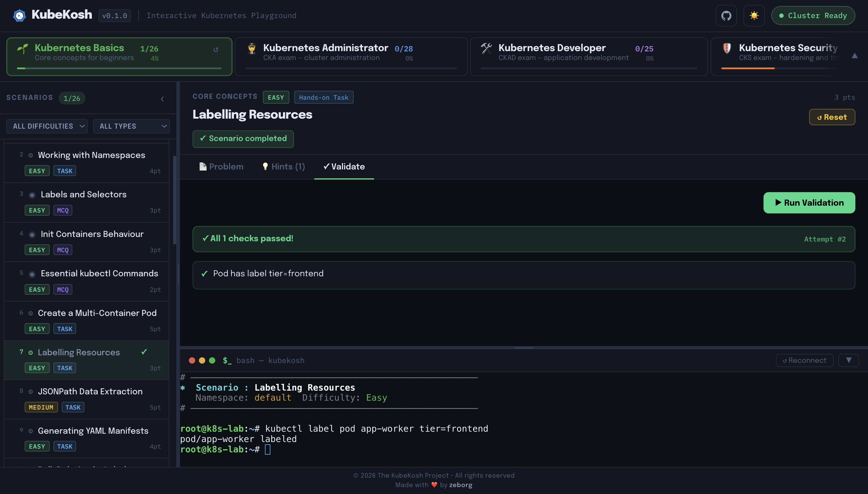Image resolution: width=868 pixels, height=494 pixels.
Task: Open the Create a Multi-Container Pod scenario
Action: click(x=86, y=321)
